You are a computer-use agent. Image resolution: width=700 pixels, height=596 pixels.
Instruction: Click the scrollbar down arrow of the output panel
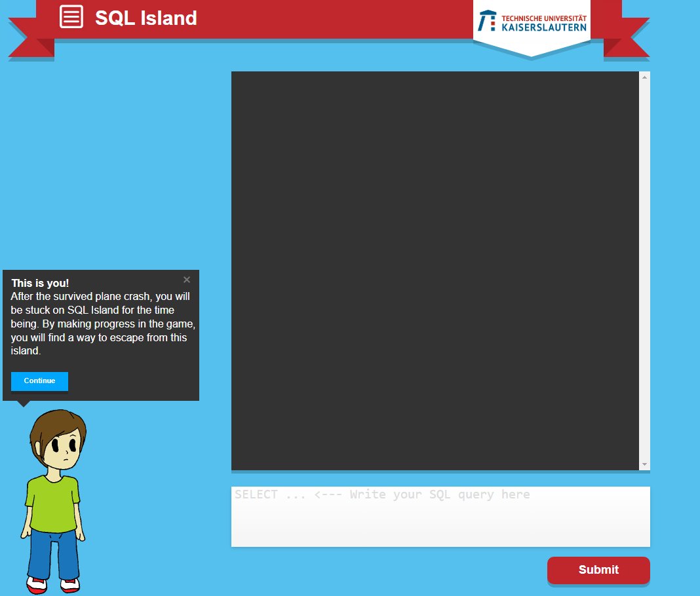coord(644,464)
